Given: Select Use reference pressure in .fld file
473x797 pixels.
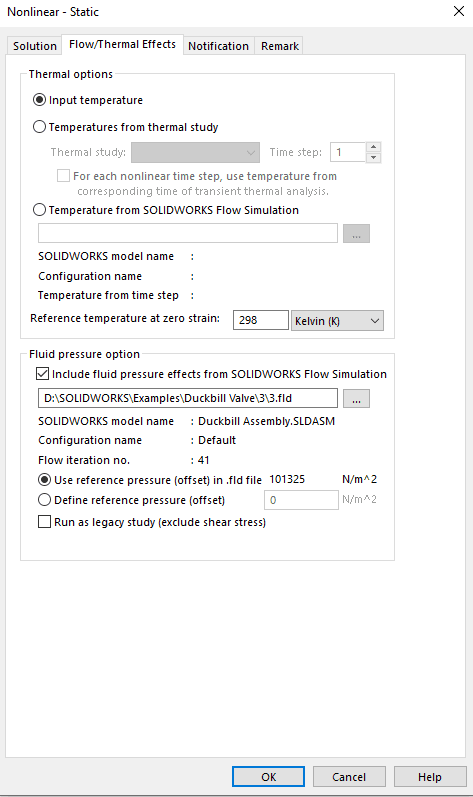Looking at the screenshot, I should tap(45, 480).
